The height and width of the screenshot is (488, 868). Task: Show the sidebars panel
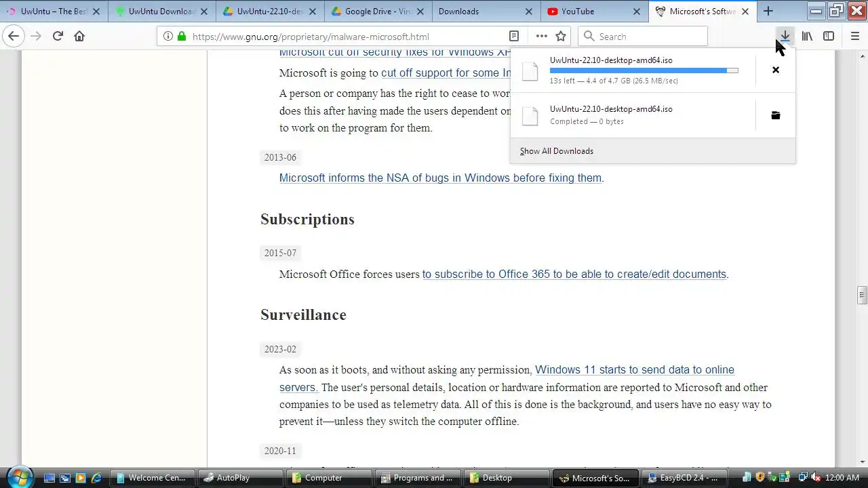point(829,37)
